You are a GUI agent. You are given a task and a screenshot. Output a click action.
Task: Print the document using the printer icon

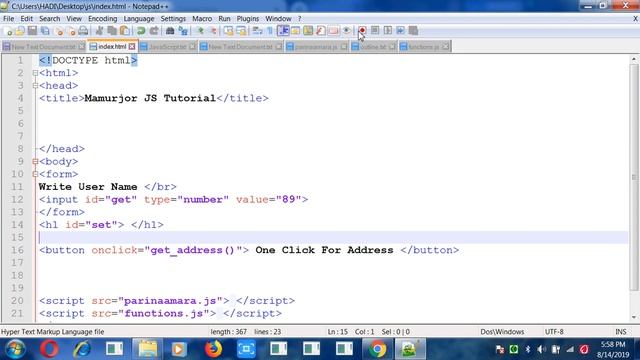pyautogui.click(x=83, y=31)
